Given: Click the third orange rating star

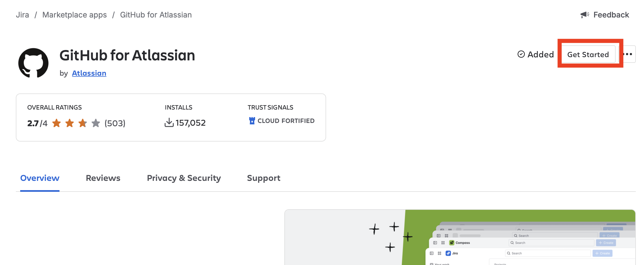Looking at the screenshot, I should tap(83, 123).
